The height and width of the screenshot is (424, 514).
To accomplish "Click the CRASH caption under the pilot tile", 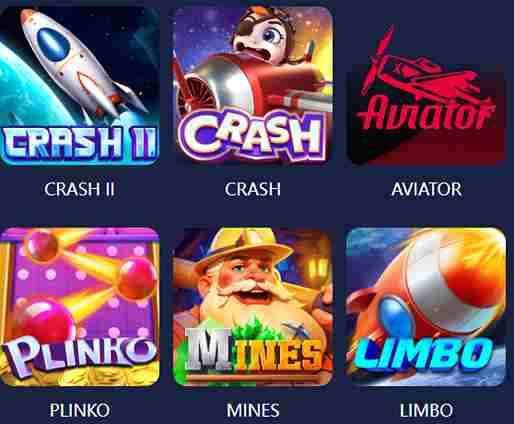I will click(x=253, y=189).
